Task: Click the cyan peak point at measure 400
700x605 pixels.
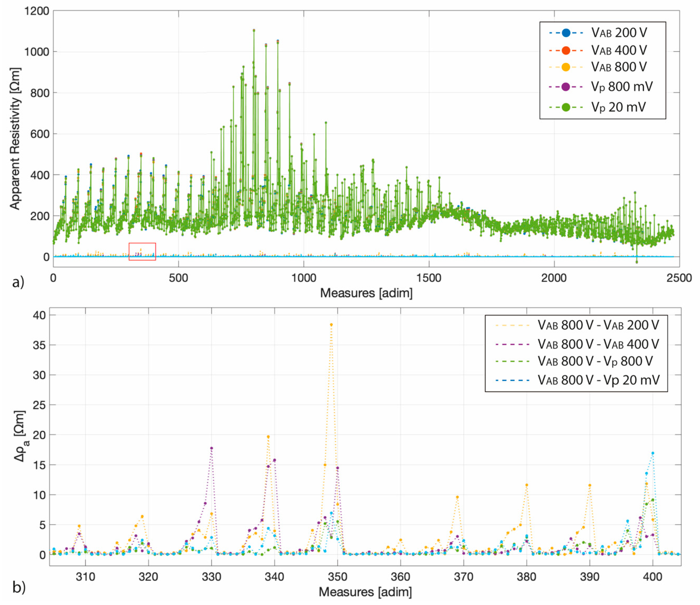Action: tap(653, 453)
